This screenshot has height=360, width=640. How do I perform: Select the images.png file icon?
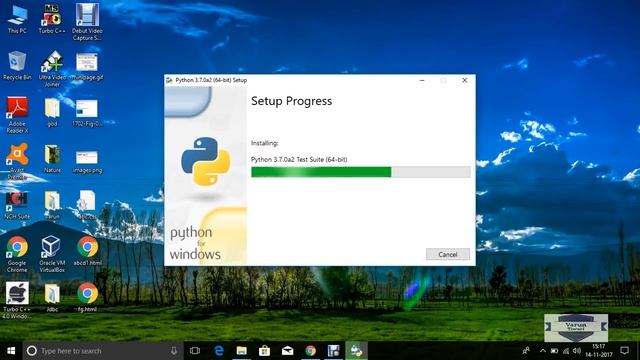pos(87,161)
